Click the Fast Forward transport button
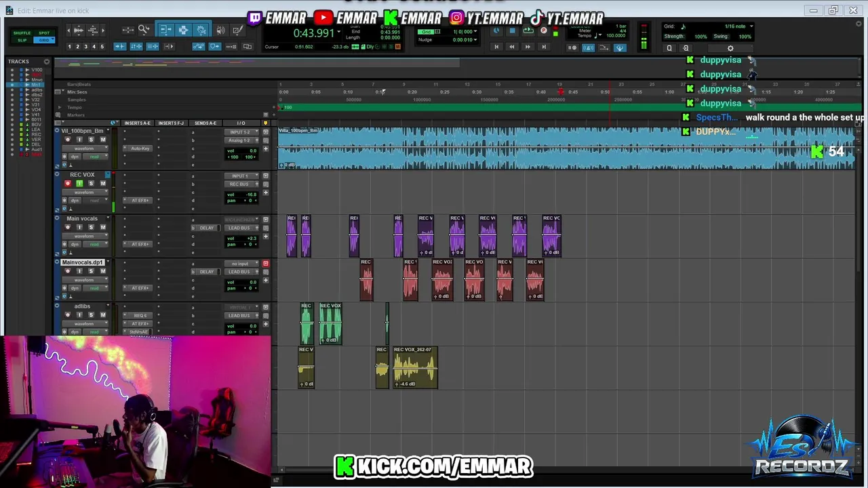 click(x=528, y=47)
